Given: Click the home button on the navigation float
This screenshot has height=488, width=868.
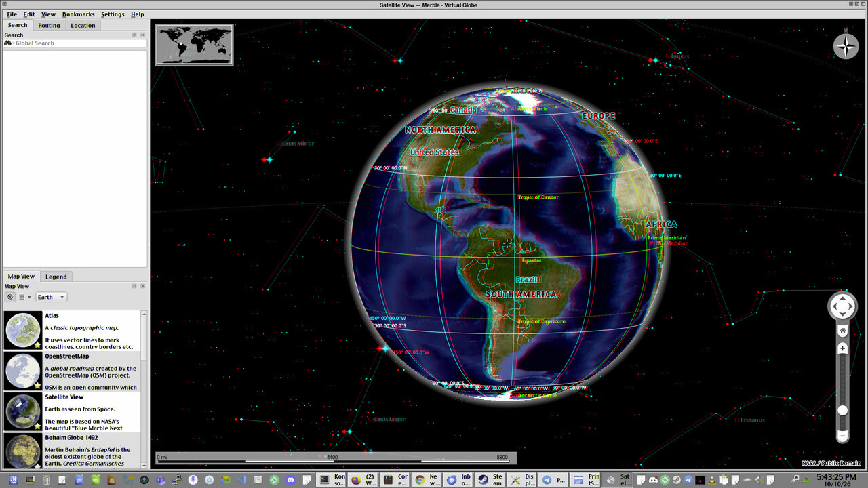Looking at the screenshot, I should pyautogui.click(x=842, y=331).
